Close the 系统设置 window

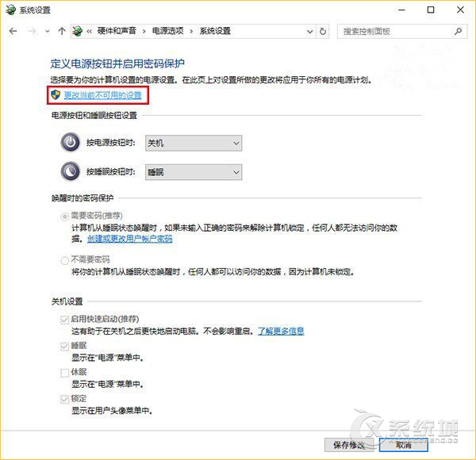click(x=460, y=10)
